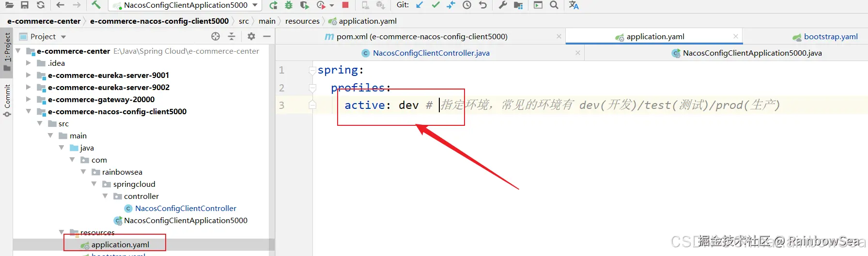Expand the .idea folder node
This screenshot has width=868, height=256.
point(28,63)
